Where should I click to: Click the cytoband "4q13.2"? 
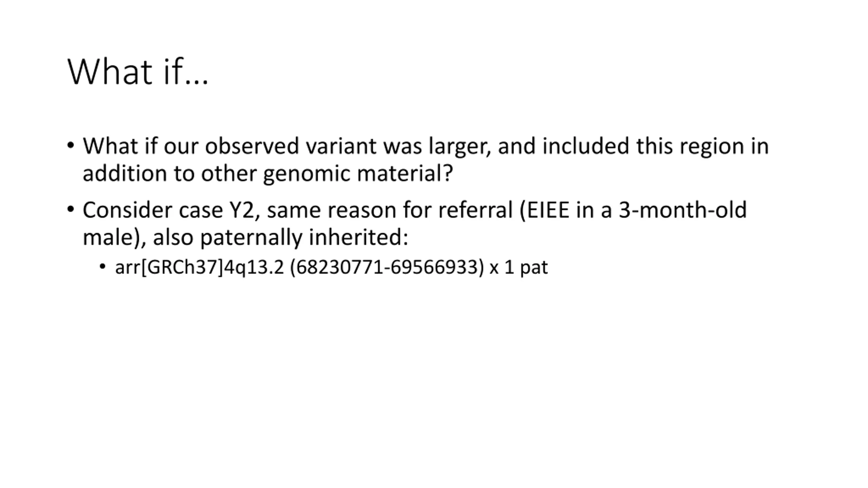pos(254,268)
